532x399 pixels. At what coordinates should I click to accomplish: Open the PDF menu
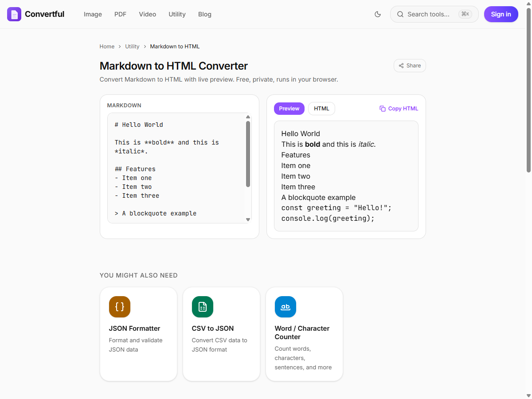tap(120, 14)
